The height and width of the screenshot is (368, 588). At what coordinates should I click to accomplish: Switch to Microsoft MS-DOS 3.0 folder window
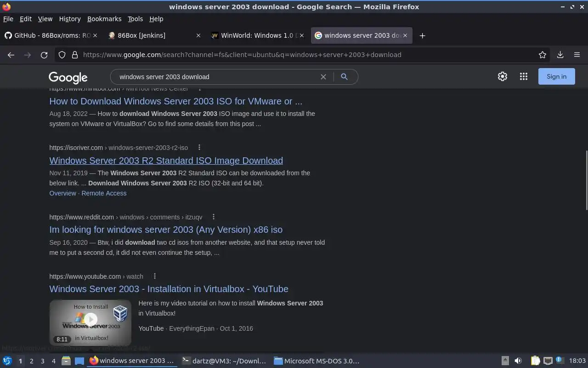pyautogui.click(x=317, y=361)
